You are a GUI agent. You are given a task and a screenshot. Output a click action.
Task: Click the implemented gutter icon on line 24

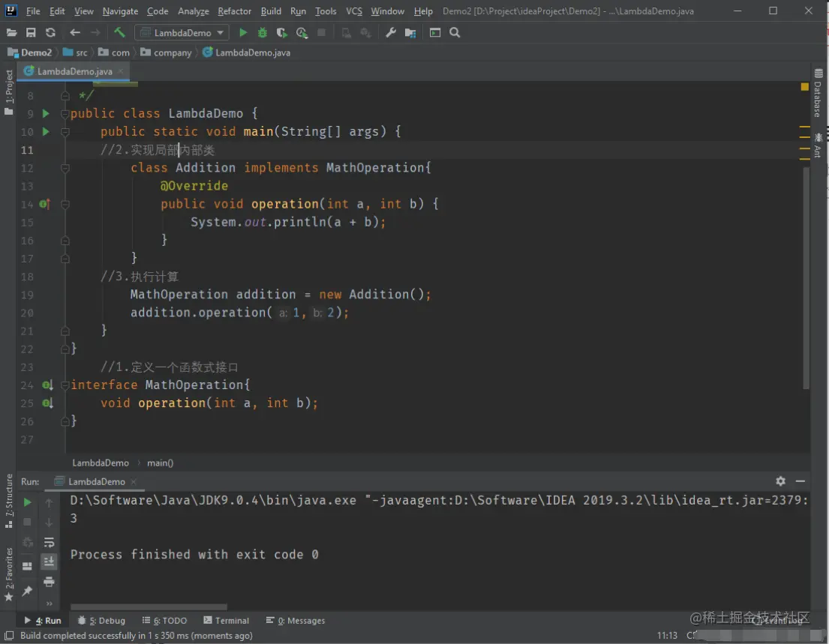point(47,385)
